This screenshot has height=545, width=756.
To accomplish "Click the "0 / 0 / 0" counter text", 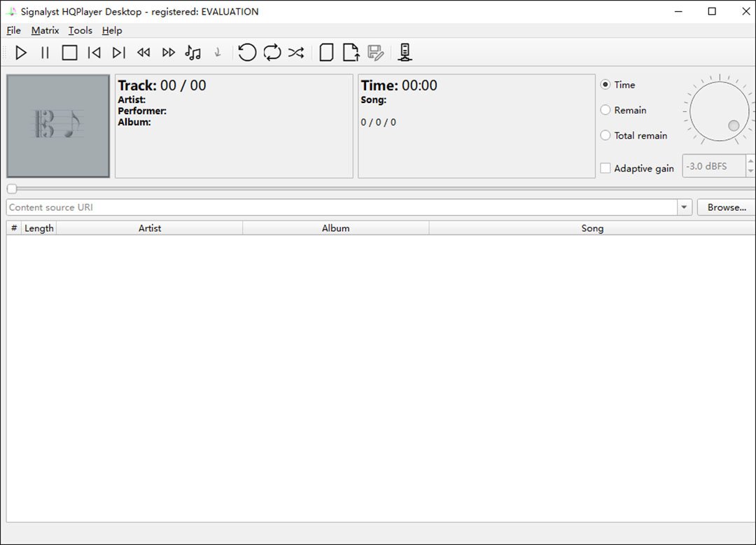I will click(x=379, y=122).
